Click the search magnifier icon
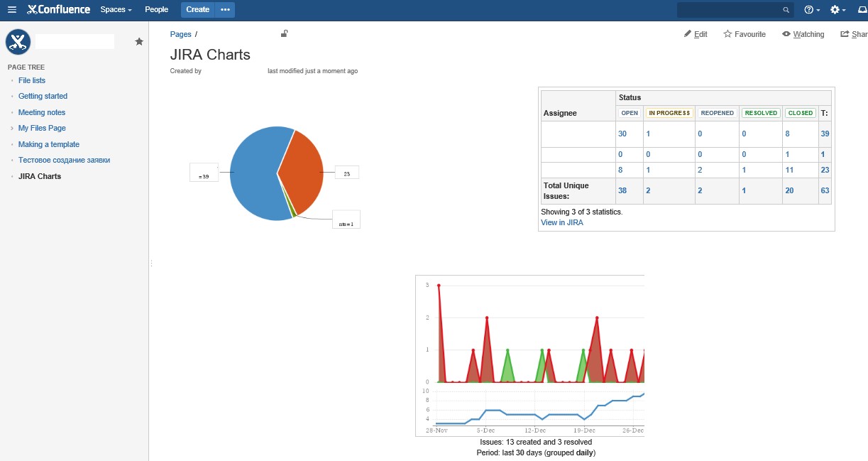The width and height of the screenshot is (868, 461). point(786,10)
